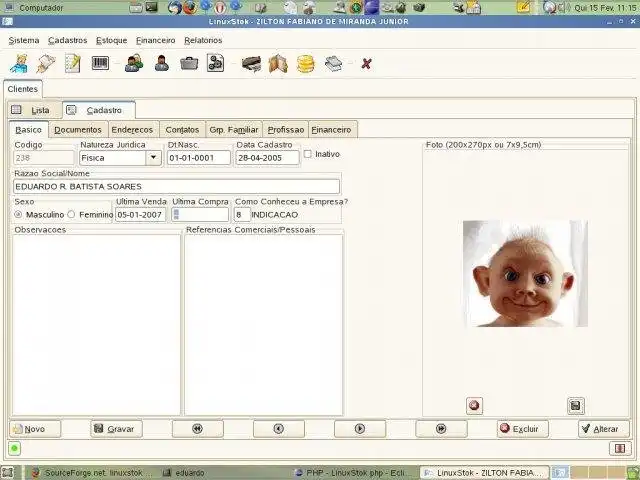Click the barcode toolbar icon
The image size is (640, 480).
pos(100,63)
